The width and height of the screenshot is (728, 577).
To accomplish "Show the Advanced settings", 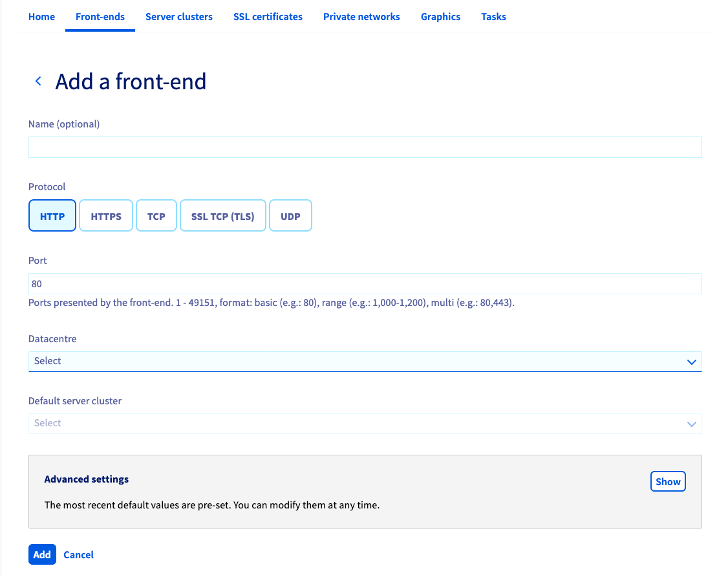I will pos(668,481).
